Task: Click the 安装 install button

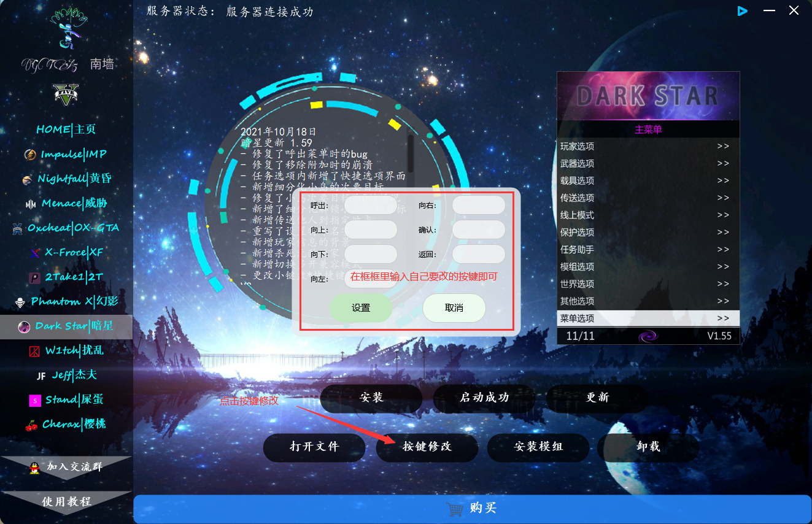Action: (371, 398)
